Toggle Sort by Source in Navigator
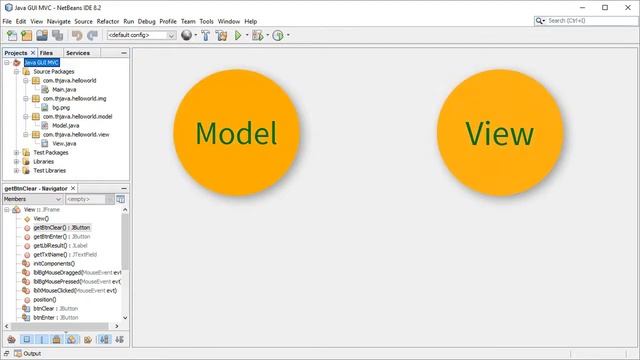Image resolution: width=640 pixels, height=360 pixels. coord(119,339)
